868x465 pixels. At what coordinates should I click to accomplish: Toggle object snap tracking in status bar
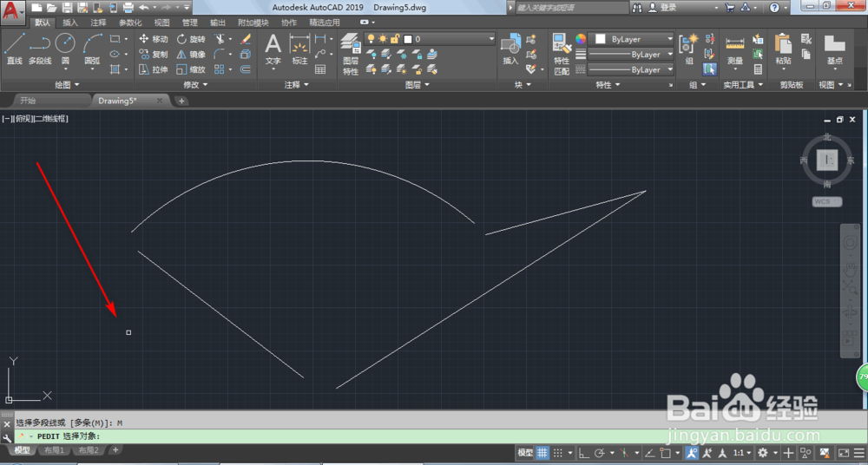(650, 452)
